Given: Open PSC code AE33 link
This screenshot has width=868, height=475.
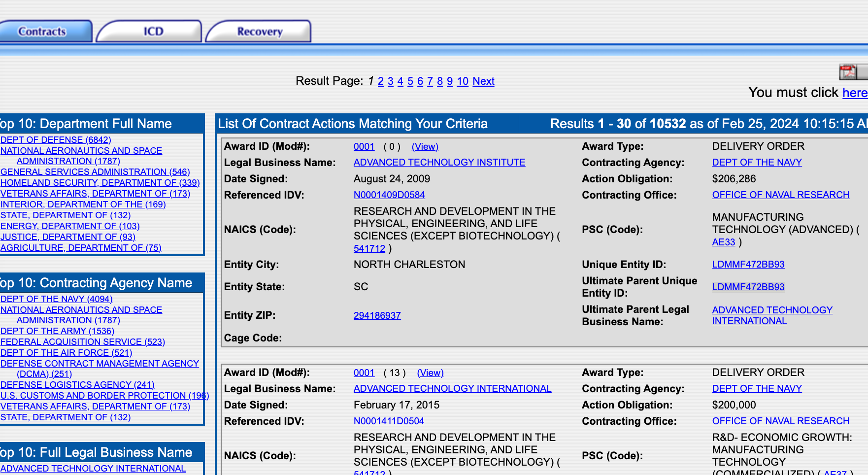Looking at the screenshot, I should [x=724, y=242].
